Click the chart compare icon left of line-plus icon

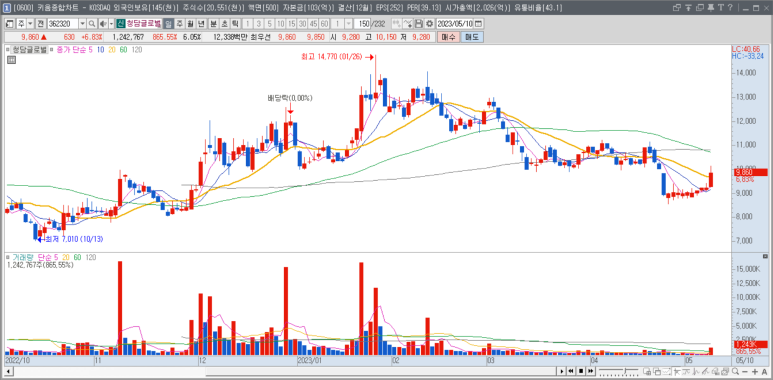pos(396,24)
